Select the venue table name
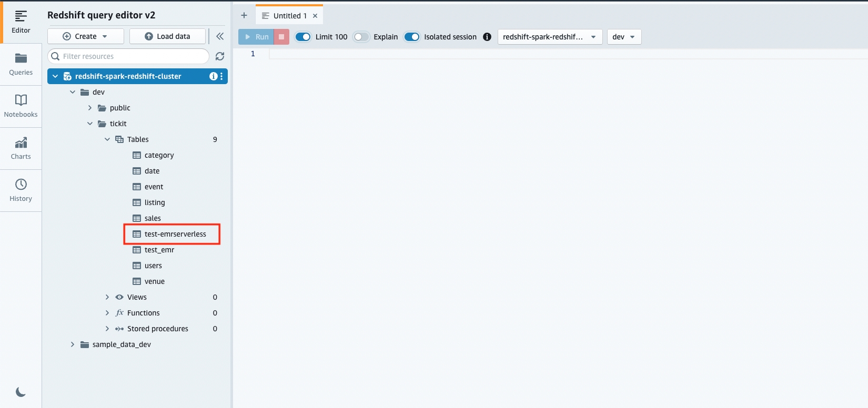The width and height of the screenshot is (868, 408). pos(155,281)
